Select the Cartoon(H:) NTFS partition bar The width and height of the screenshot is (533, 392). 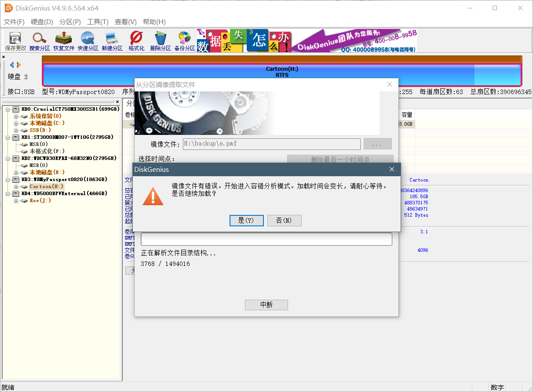(282, 75)
